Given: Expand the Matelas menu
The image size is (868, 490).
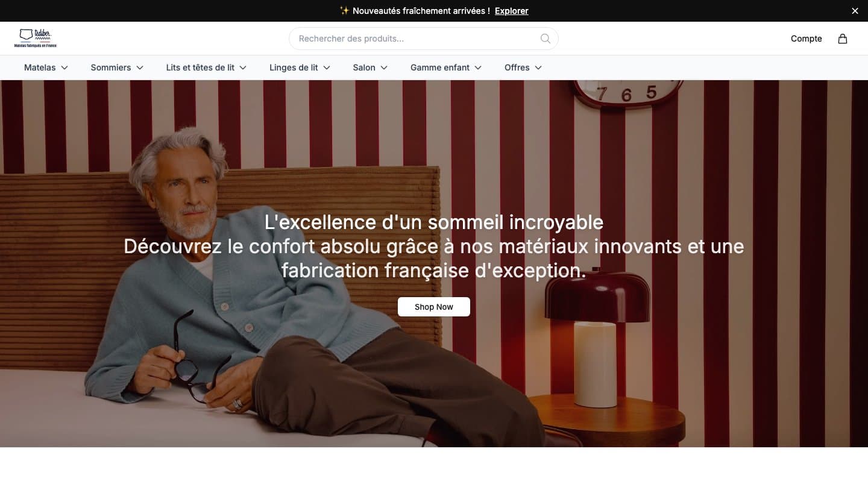Looking at the screenshot, I should point(46,68).
